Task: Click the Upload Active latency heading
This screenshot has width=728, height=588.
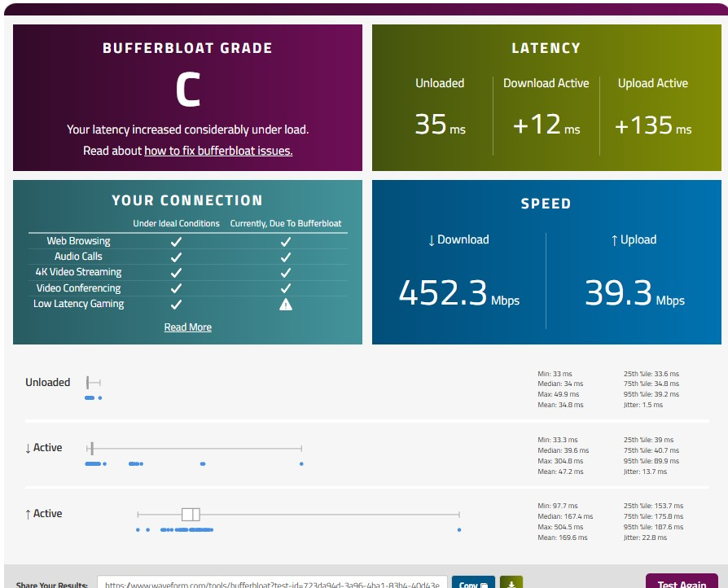Action: 653,83
